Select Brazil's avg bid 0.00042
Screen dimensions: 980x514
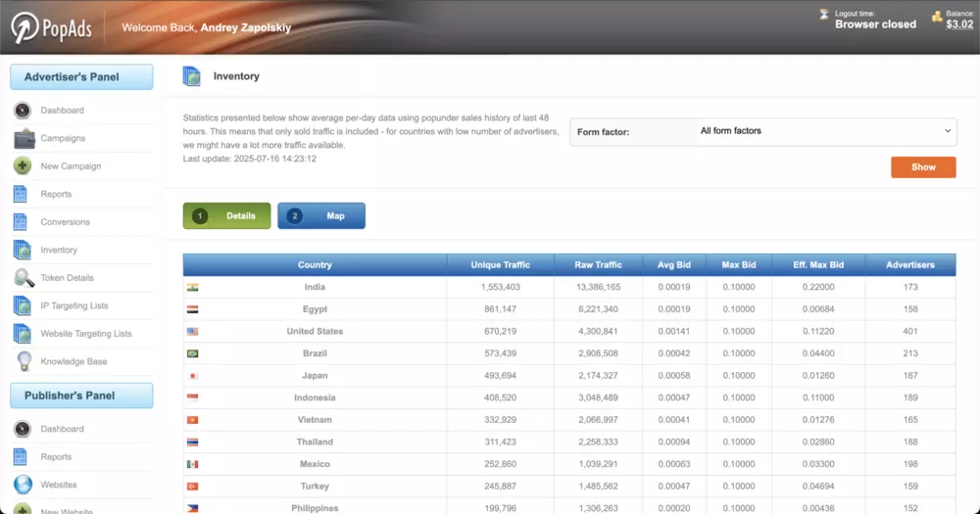pos(674,353)
